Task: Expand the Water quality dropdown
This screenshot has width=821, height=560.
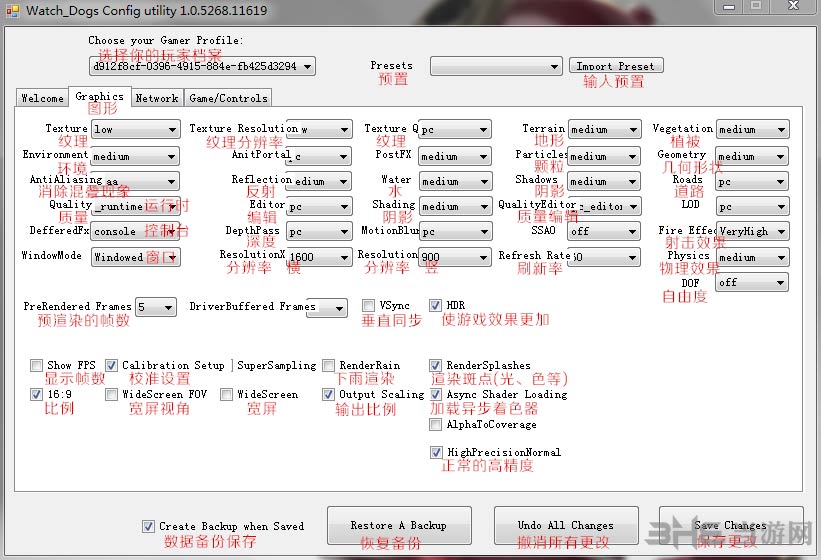Action: pyautogui.click(x=455, y=182)
